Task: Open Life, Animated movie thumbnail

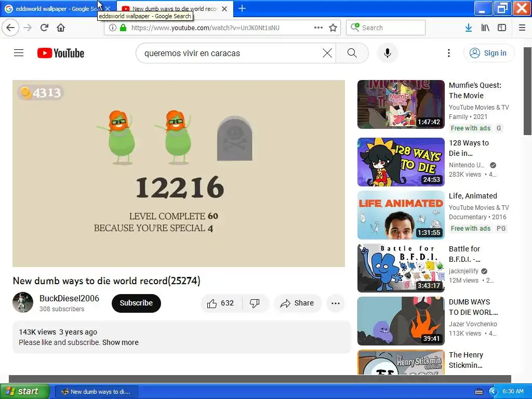Action: coord(401,215)
